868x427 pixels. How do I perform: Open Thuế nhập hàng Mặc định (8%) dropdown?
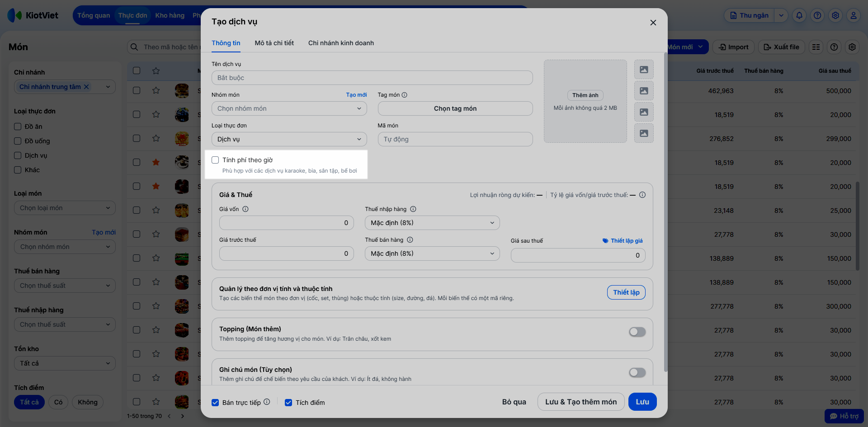coord(432,223)
